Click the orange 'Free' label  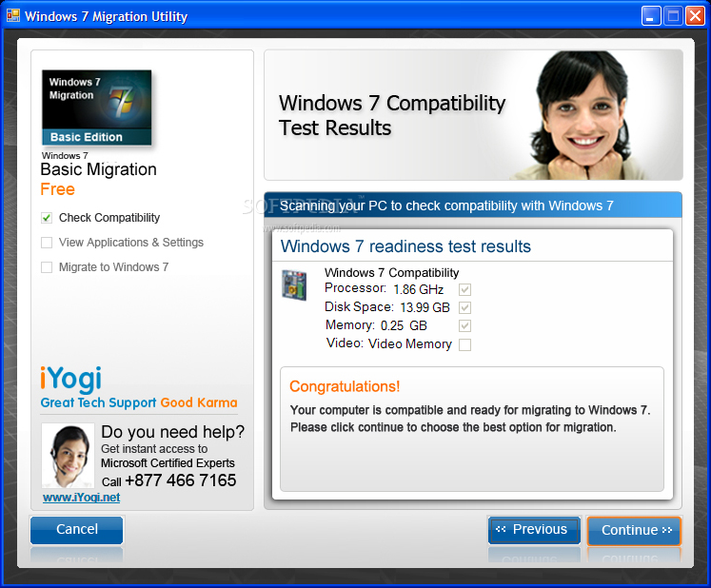pos(58,189)
